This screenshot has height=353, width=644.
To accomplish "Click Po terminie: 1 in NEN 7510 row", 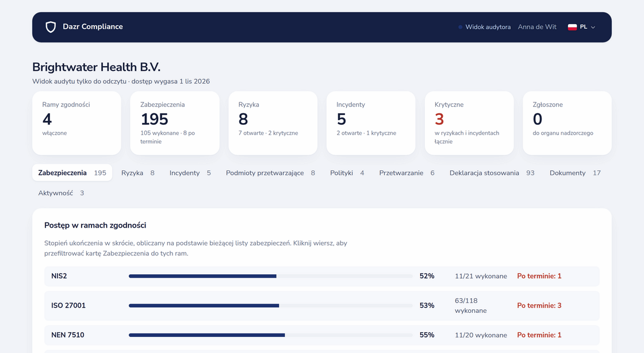I will click(x=539, y=335).
